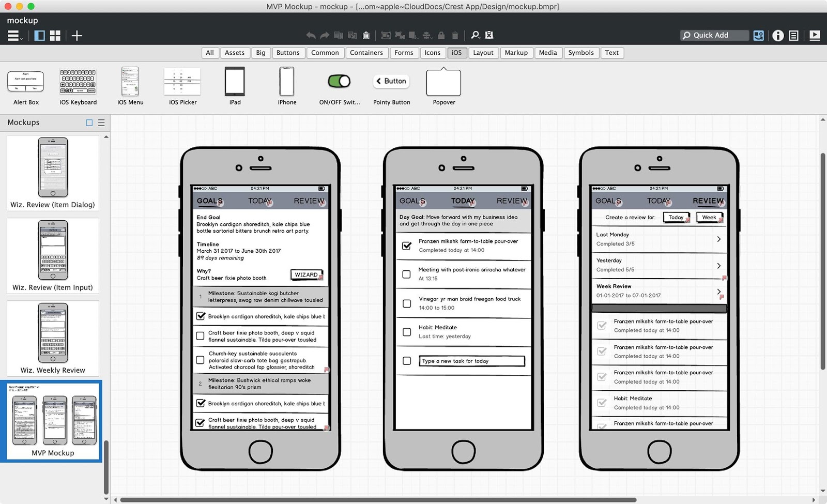This screenshot has width=827, height=504.
Task: Open the UI Library toggle next to Quick Add
Action: tap(759, 35)
